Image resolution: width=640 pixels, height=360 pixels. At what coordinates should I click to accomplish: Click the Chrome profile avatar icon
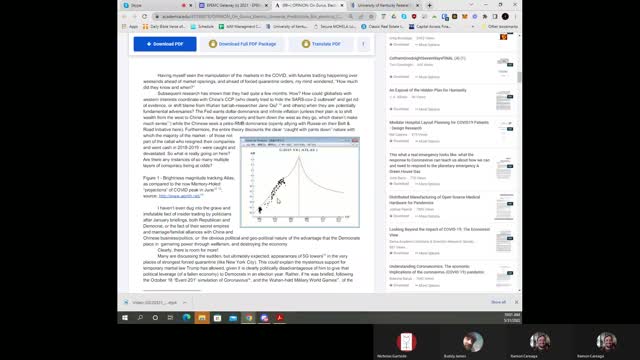coord(505,16)
